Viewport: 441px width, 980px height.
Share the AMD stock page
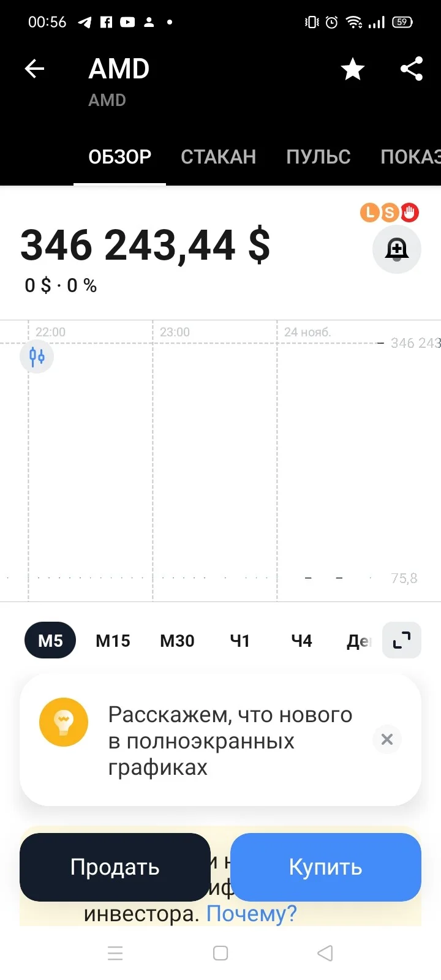click(x=412, y=69)
